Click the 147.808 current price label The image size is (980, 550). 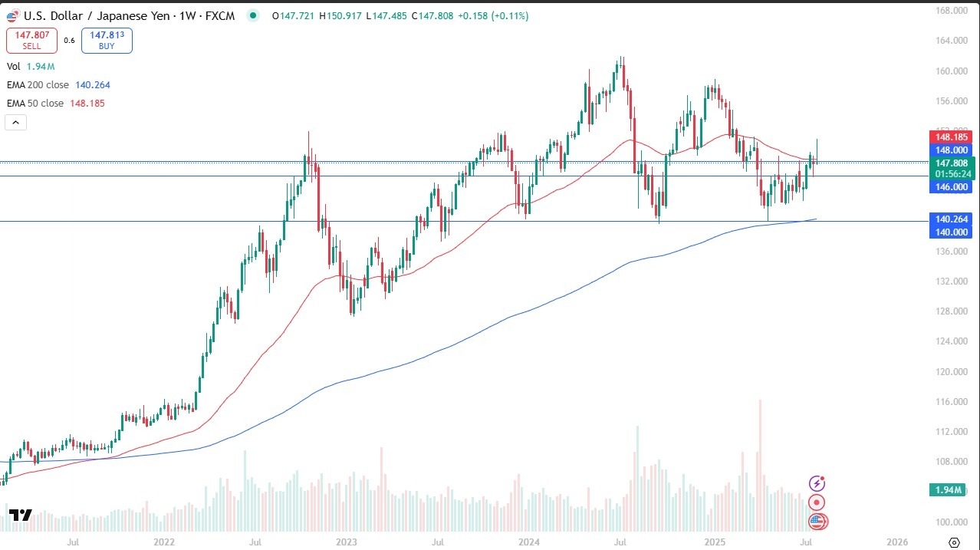pyautogui.click(x=950, y=163)
